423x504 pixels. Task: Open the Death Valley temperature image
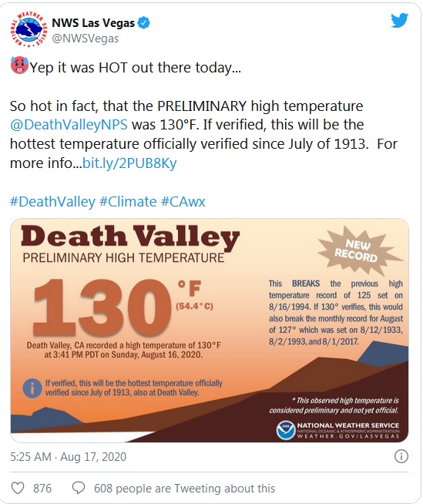click(x=210, y=331)
